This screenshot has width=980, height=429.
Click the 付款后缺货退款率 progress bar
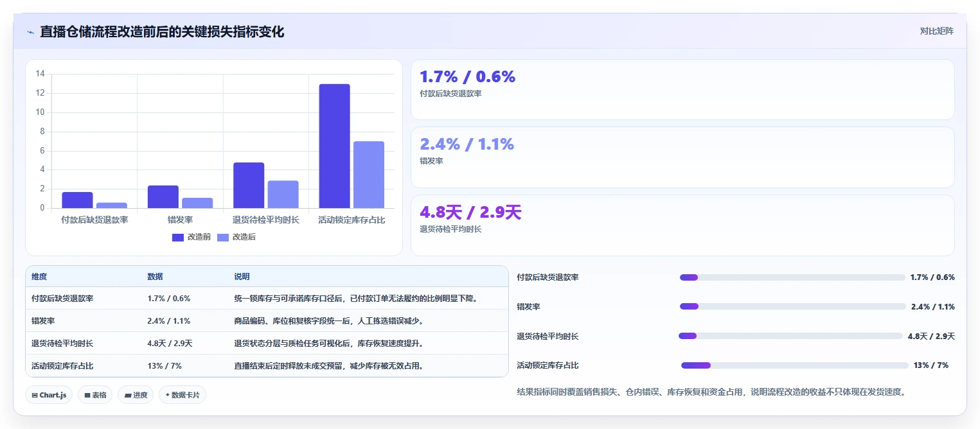pyautogui.click(x=792, y=277)
